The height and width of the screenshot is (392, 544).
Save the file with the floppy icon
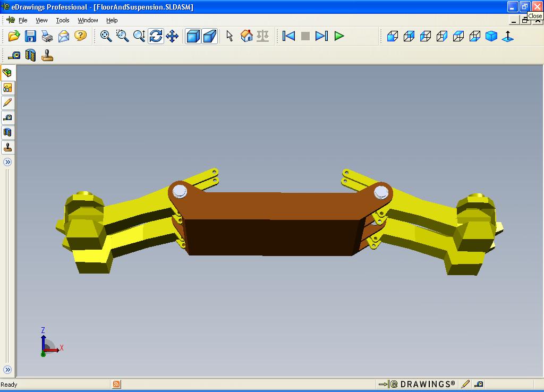30,36
